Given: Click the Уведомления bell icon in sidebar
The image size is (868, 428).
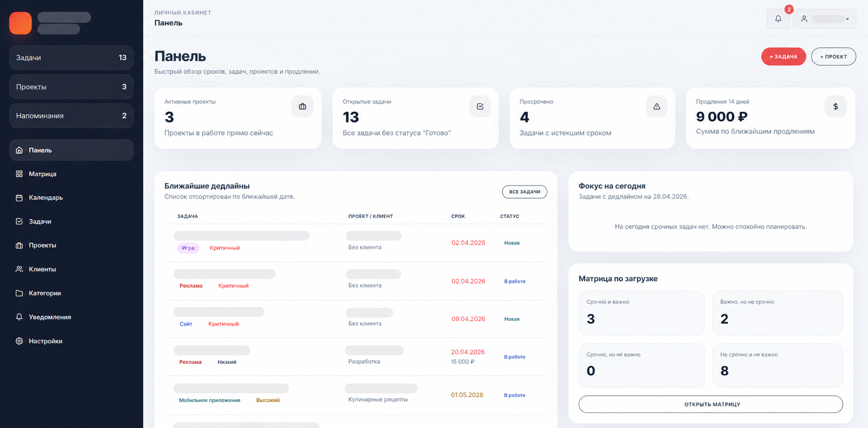Looking at the screenshot, I should (19, 317).
